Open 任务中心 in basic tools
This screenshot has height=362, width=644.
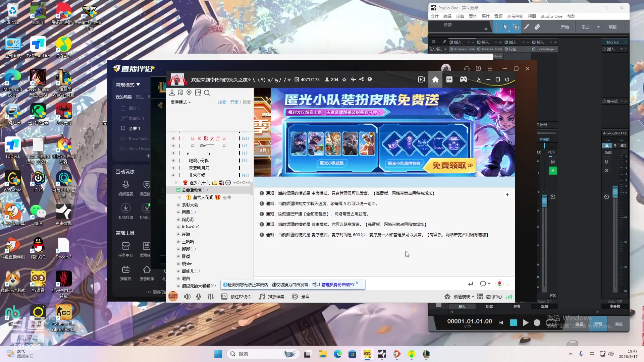pos(126,250)
